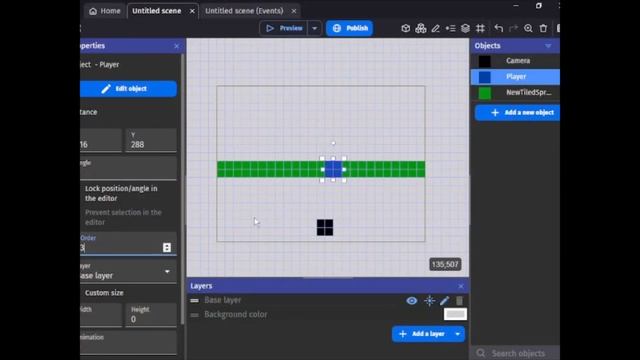This screenshot has height=360, width=640.
Task: Delete the Base layer trash icon
Action: pos(460,301)
